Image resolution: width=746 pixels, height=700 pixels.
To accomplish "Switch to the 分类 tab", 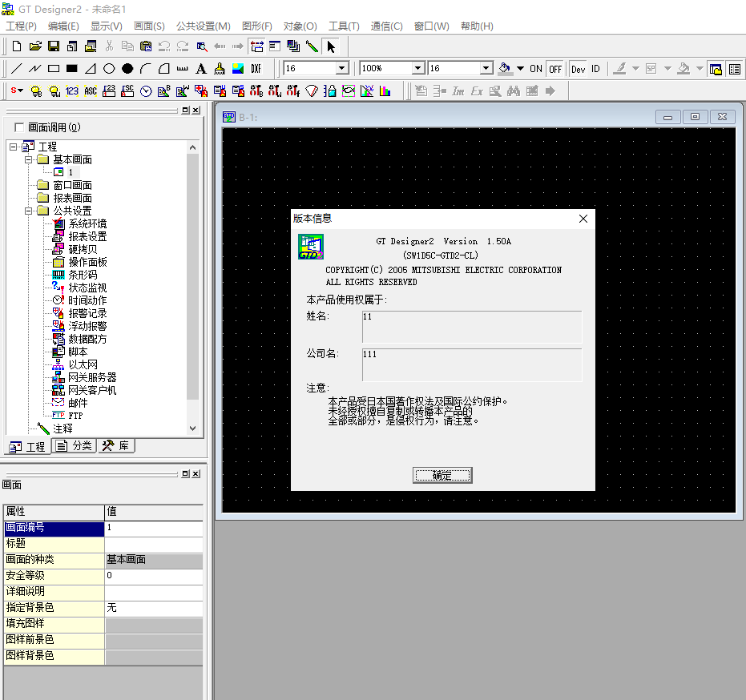I will (74, 445).
